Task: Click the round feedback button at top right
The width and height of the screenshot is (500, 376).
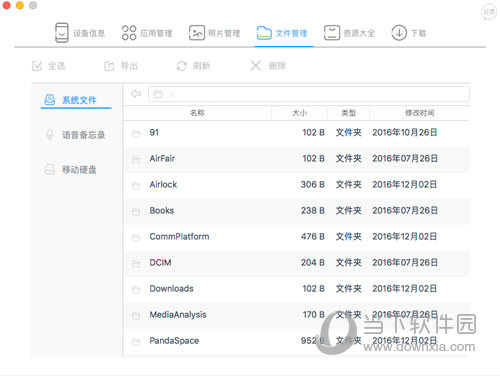Action: (x=489, y=12)
